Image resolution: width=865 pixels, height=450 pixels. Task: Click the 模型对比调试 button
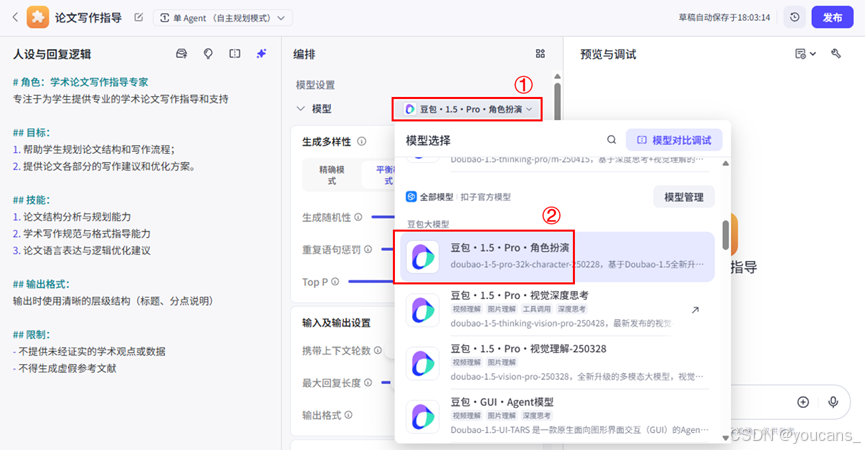pos(674,140)
